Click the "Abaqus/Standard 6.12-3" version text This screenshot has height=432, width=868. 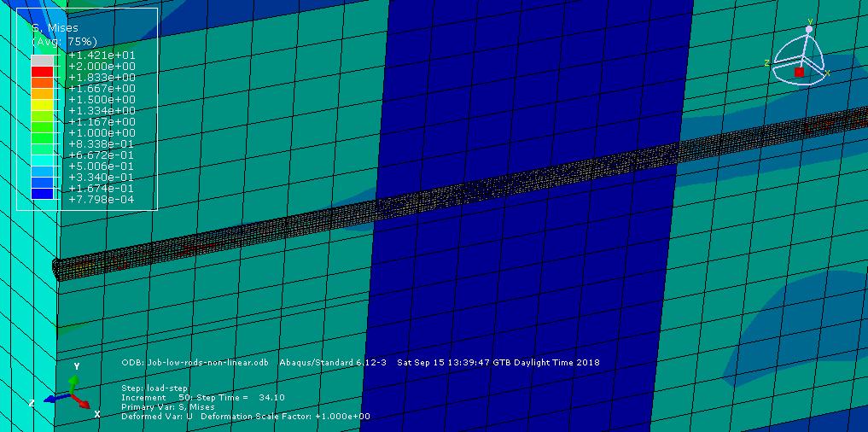tap(333, 363)
